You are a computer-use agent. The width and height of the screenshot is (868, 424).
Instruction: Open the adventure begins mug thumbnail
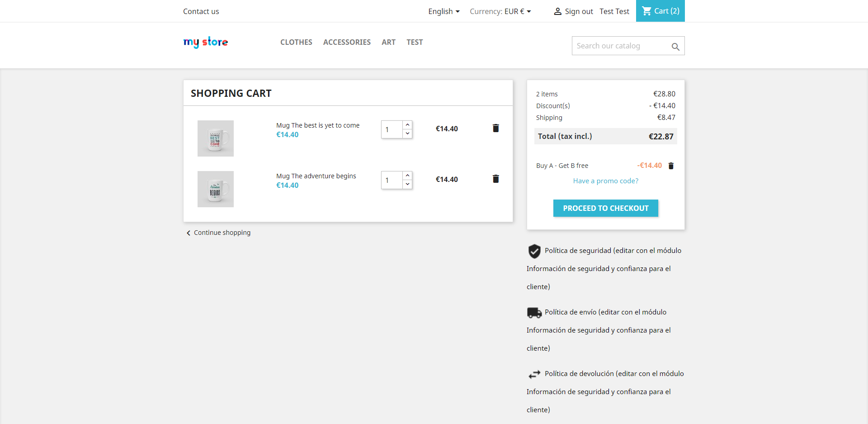(216, 189)
